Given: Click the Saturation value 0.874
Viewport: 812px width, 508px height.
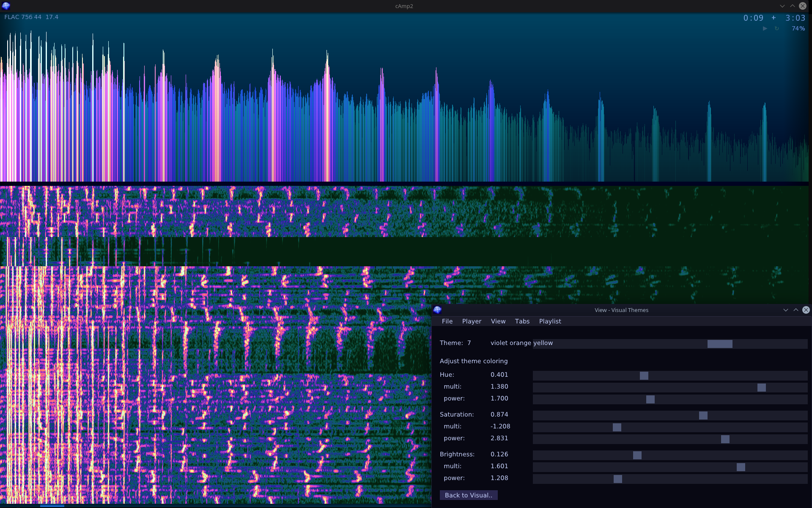Looking at the screenshot, I should 499,414.
